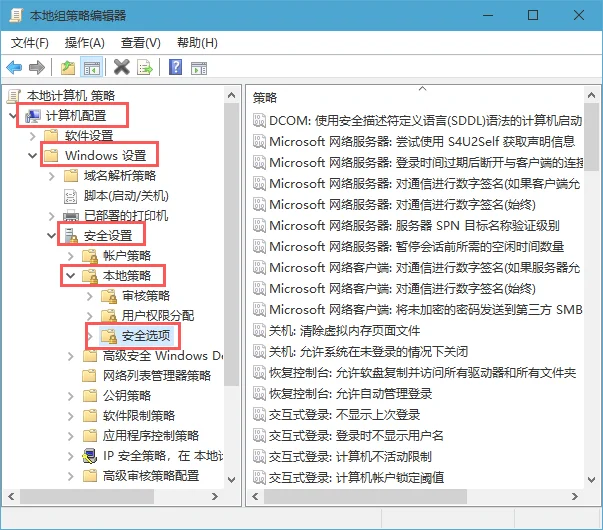This screenshot has height=530, width=603.
Task: Select Microsoft 网络服务器: 暂停会话前所需的空闲时间数量
Action: click(416, 247)
